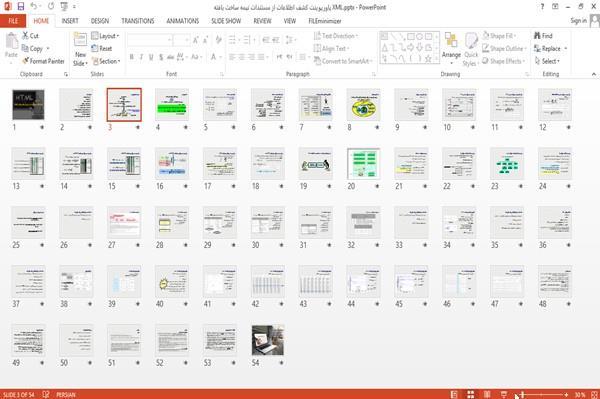Image resolution: width=600 pixels, height=399 pixels.
Task: Open the FILE tab
Action: [x=13, y=21]
